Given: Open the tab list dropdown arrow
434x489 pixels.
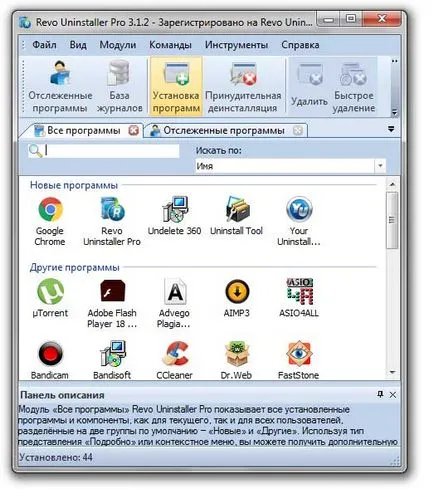Looking at the screenshot, I should coord(391,129).
